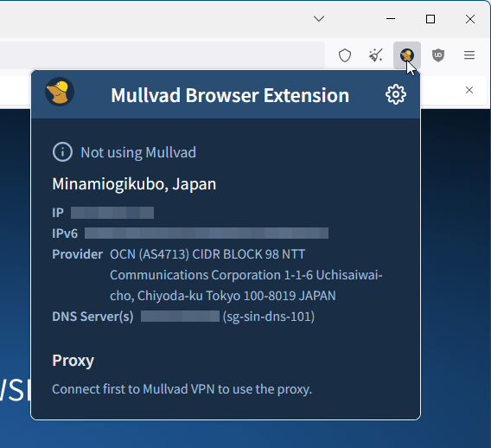Open the browser hamburger menu
491x448 pixels.
(x=469, y=55)
